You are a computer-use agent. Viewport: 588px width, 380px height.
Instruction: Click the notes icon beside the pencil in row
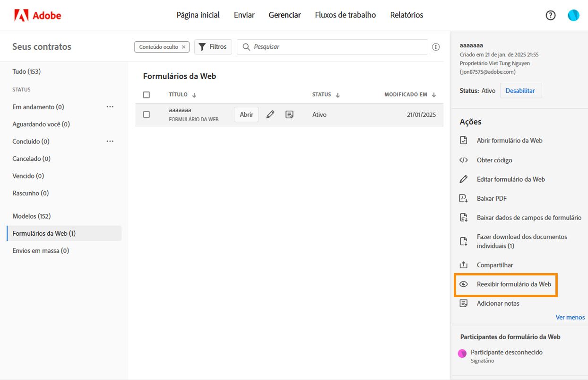pos(289,114)
